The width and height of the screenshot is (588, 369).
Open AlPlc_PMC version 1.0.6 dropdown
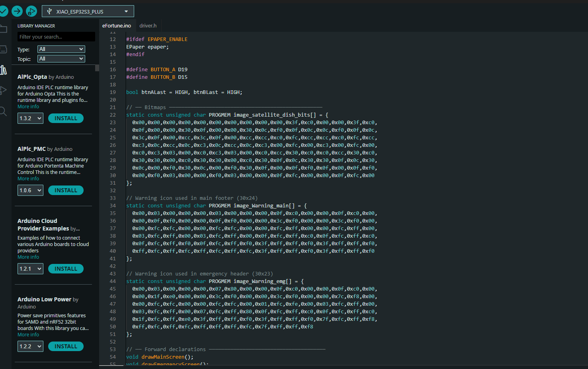[31, 190]
